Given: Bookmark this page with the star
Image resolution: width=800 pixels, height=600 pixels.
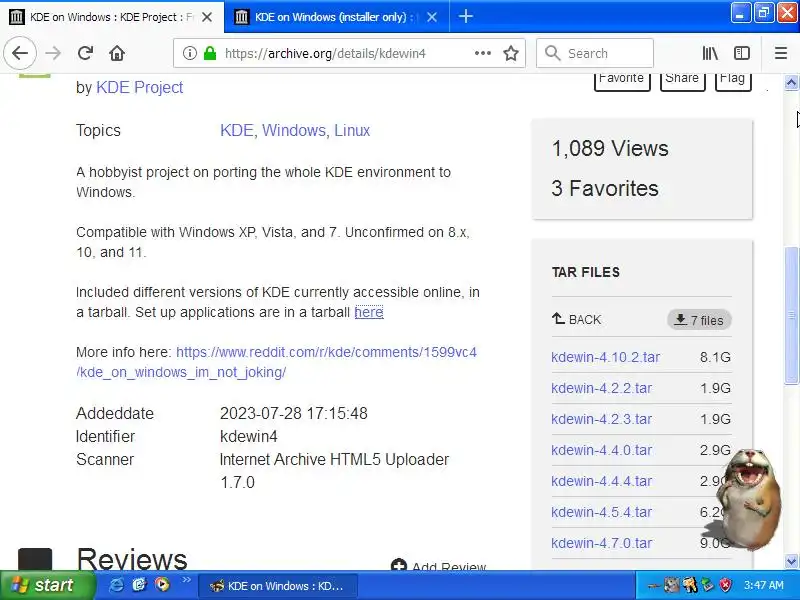Looking at the screenshot, I should click(511, 53).
